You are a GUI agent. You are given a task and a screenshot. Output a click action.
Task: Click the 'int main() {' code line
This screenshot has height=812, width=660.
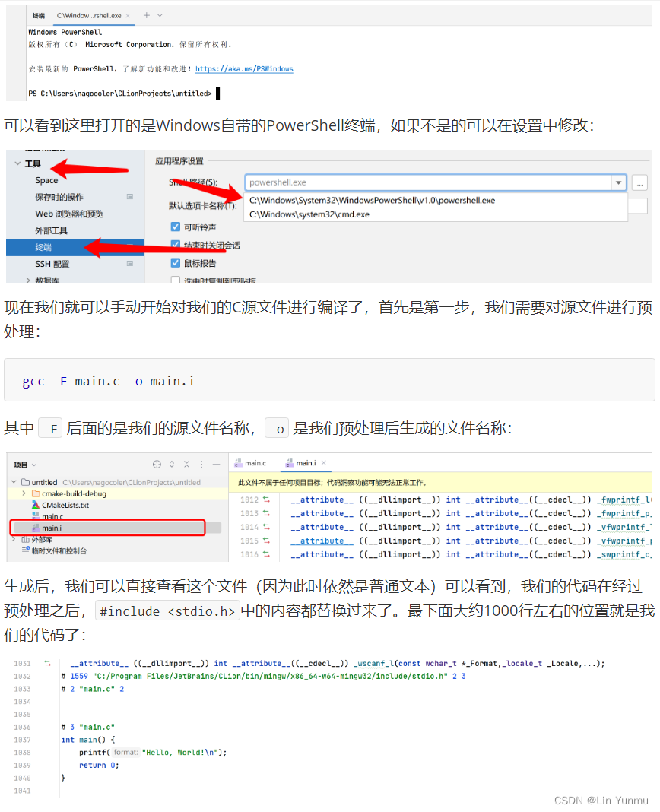(x=88, y=740)
